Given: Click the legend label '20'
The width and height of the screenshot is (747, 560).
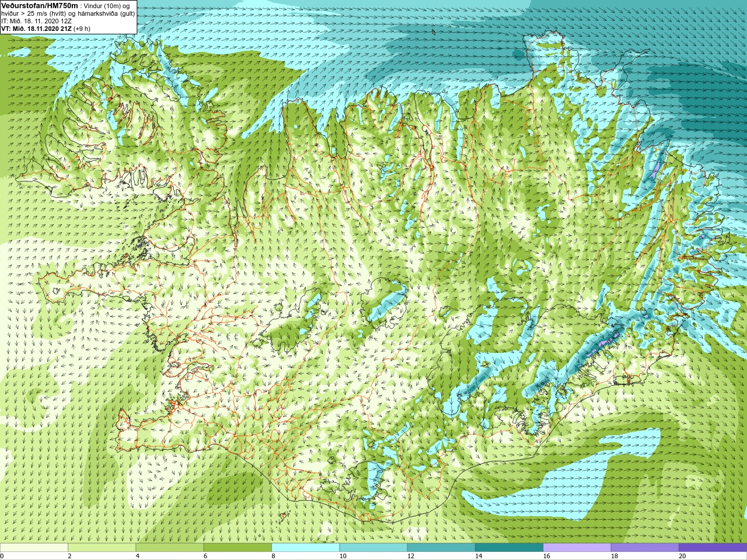Looking at the screenshot, I should coord(682,556).
